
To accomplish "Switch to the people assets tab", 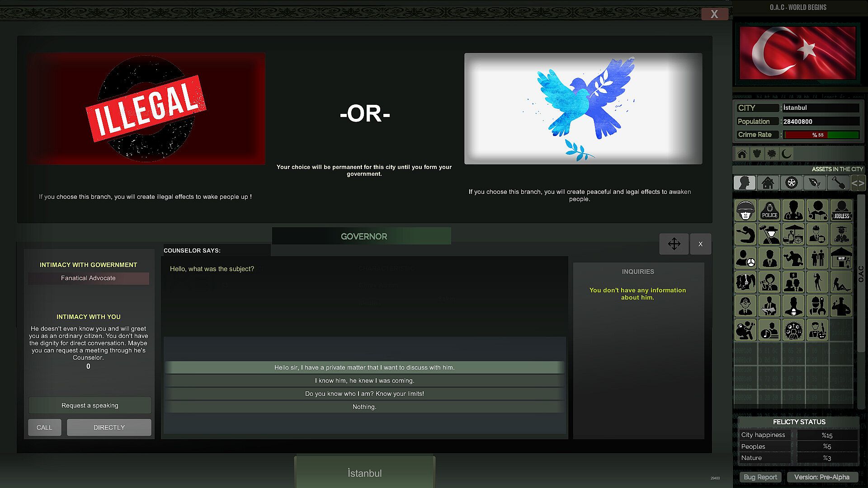I will tap(744, 183).
